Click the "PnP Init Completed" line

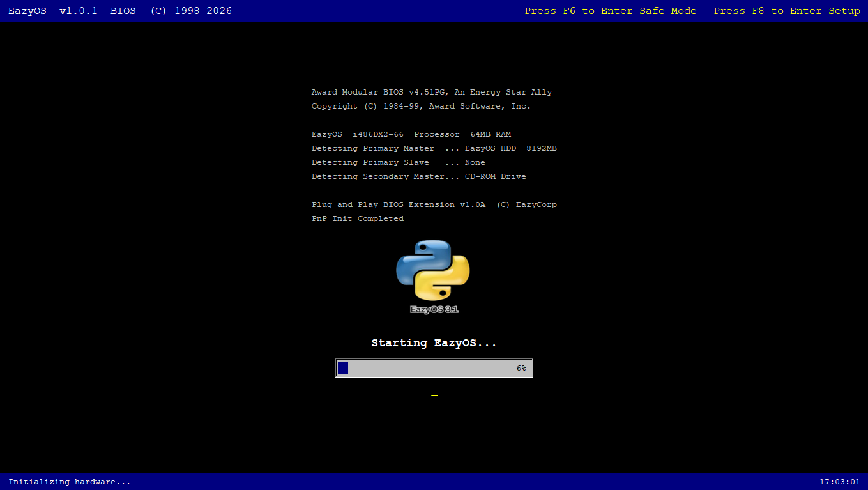click(x=358, y=219)
